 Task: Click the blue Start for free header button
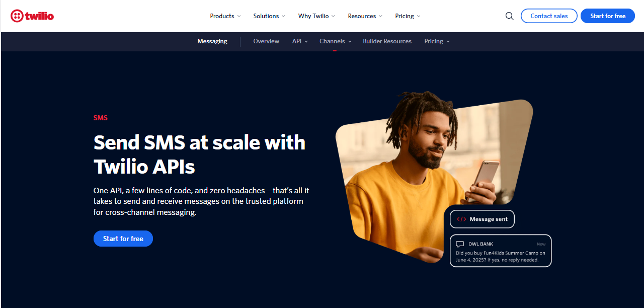(607, 16)
